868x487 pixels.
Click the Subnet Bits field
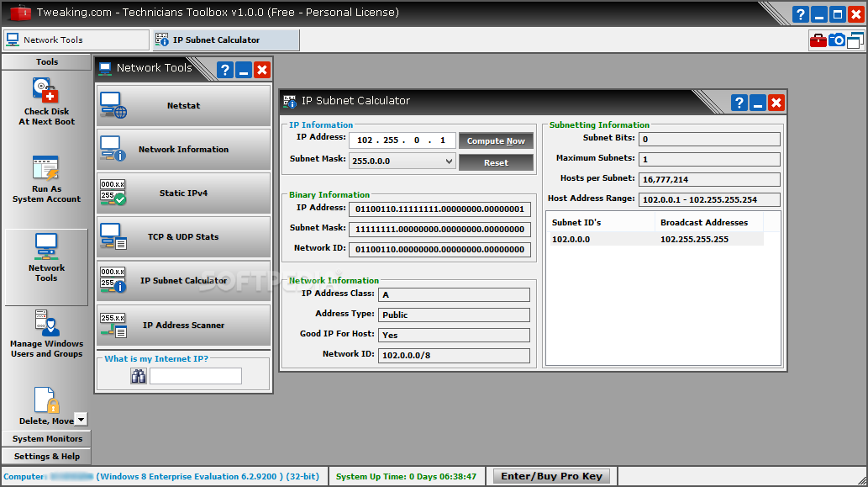coord(709,139)
